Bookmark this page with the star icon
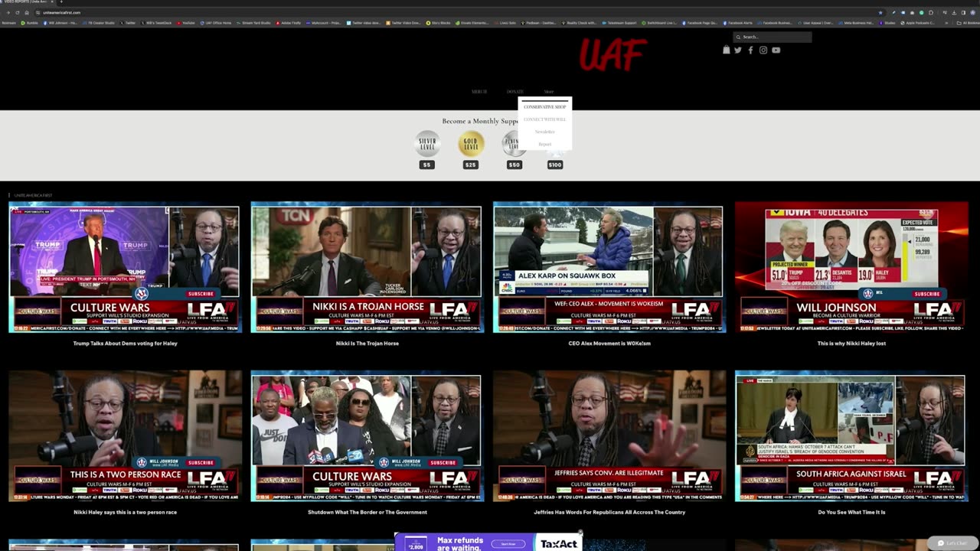 pyautogui.click(x=880, y=12)
